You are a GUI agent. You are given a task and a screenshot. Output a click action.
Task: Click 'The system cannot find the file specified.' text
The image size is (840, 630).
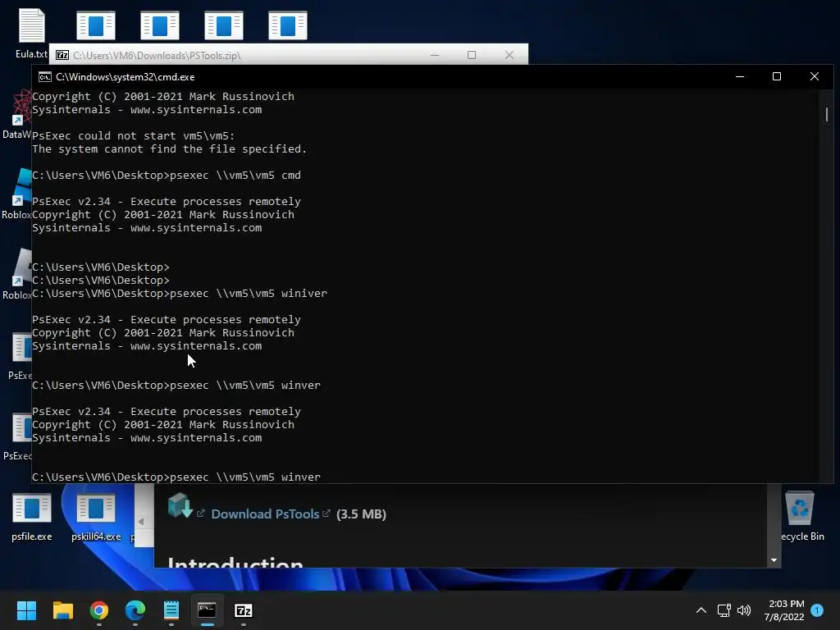pos(169,149)
